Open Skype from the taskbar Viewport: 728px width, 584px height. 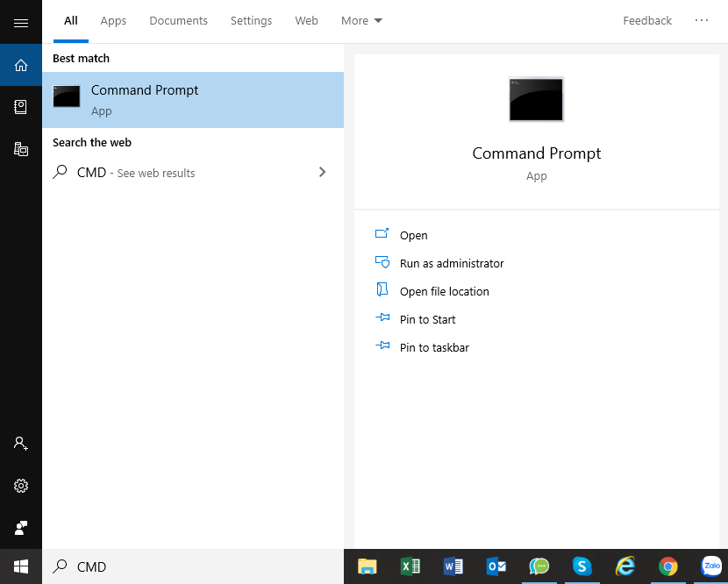click(582, 566)
